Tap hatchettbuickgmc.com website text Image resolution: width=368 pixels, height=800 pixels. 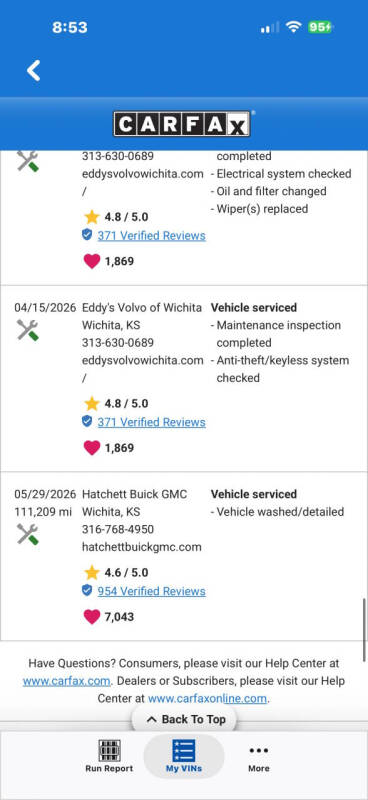[x=141, y=547]
